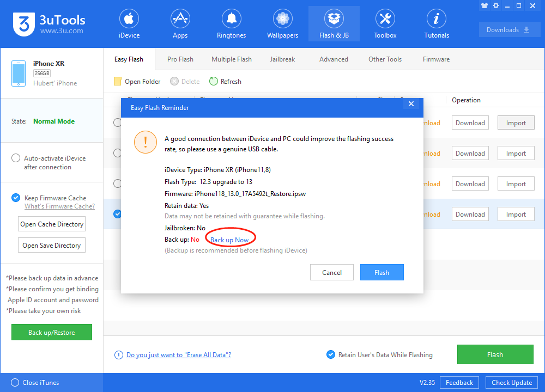Open settings via the gear icon
The height and width of the screenshot is (392, 545).
(496, 5)
